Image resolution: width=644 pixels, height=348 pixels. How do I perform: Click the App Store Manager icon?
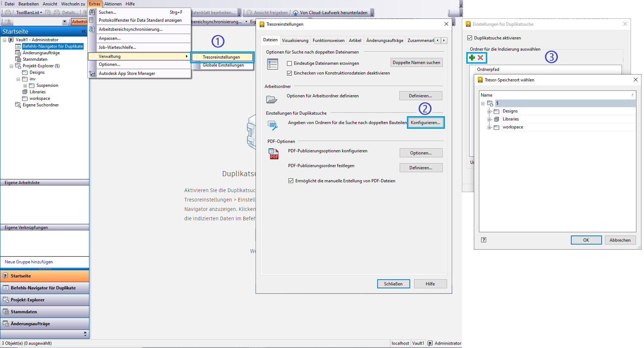pos(92,73)
